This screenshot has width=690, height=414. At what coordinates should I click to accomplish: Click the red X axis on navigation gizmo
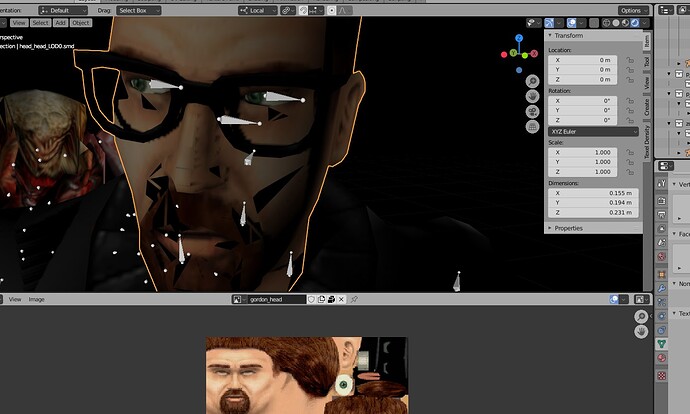[x=534, y=54]
